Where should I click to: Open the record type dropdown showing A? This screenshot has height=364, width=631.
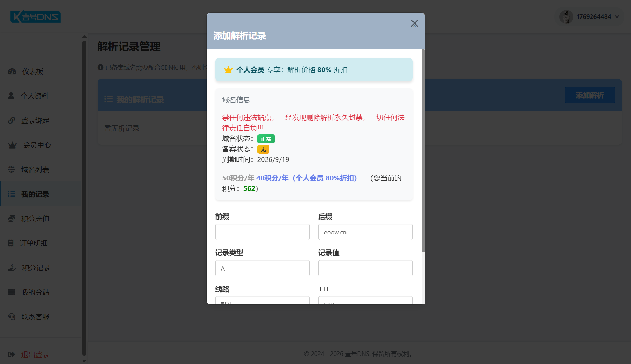(262, 268)
